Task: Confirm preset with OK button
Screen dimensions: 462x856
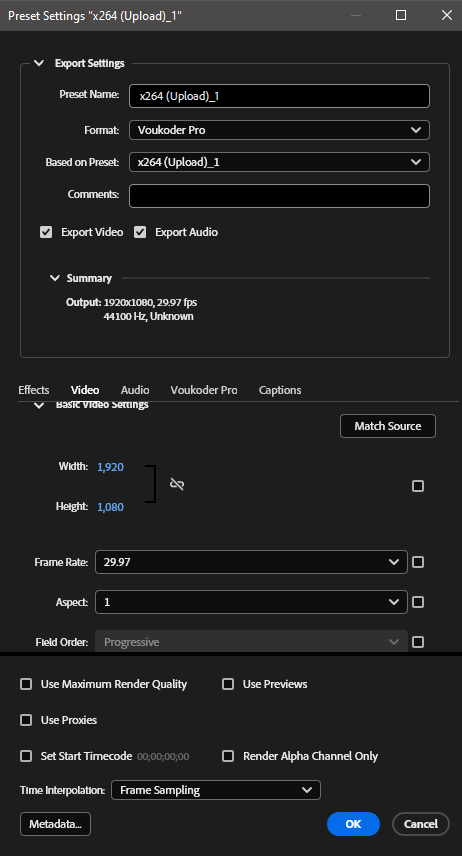Action: pyautogui.click(x=353, y=824)
